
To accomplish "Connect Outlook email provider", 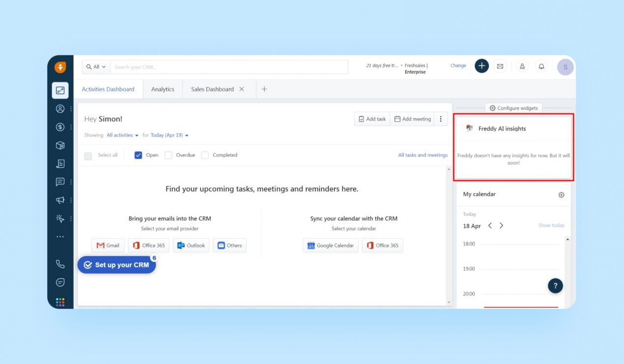I will (x=191, y=246).
